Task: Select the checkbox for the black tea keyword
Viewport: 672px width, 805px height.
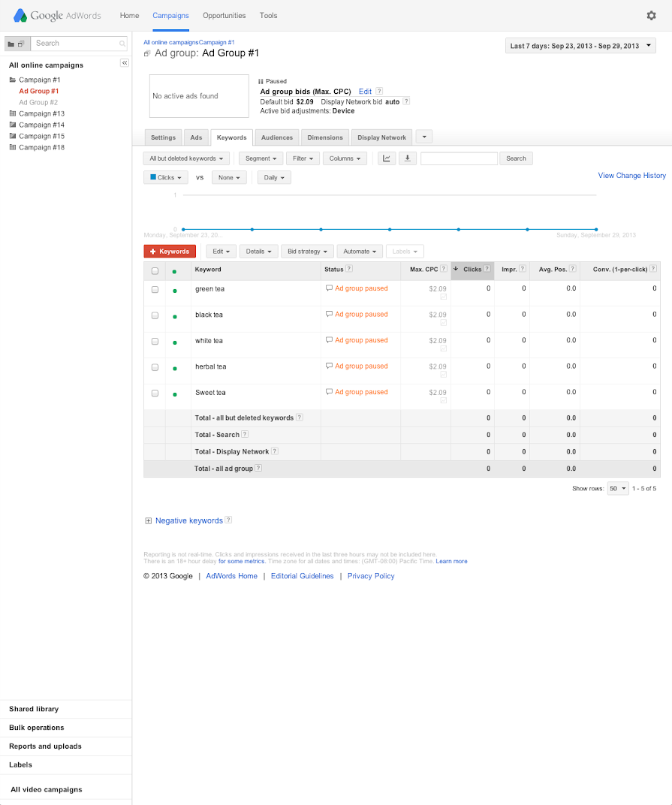Action: tap(155, 315)
